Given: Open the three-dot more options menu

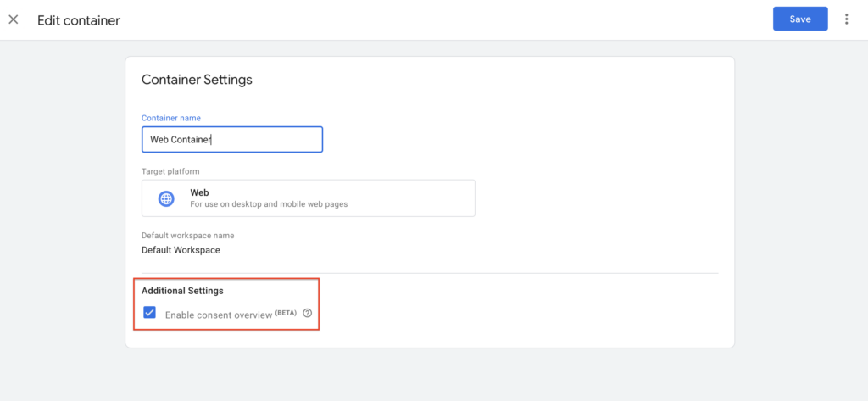Looking at the screenshot, I should (x=846, y=19).
